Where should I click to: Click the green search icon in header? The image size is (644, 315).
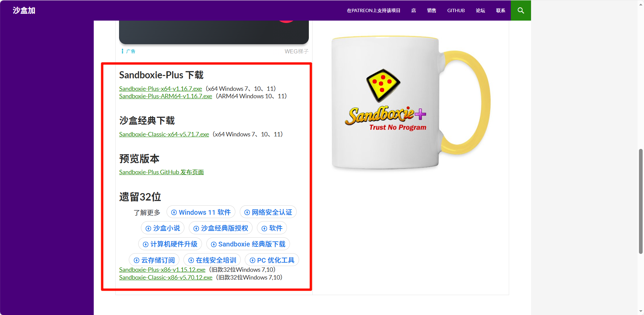point(521,10)
